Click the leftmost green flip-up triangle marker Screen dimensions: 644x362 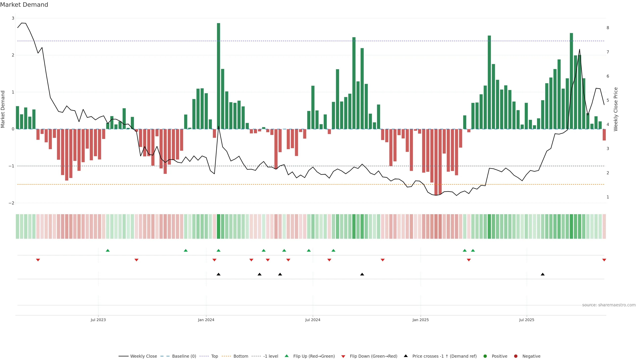coord(108,250)
